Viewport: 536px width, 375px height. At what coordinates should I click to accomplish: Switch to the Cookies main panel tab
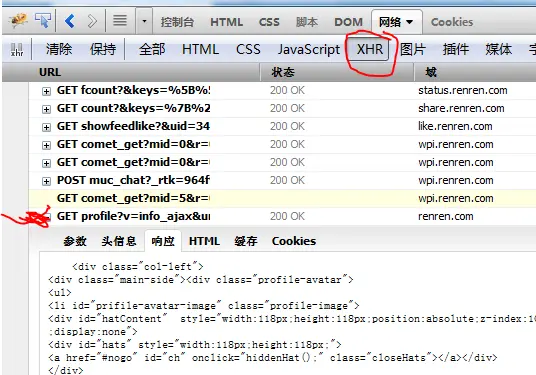452,22
